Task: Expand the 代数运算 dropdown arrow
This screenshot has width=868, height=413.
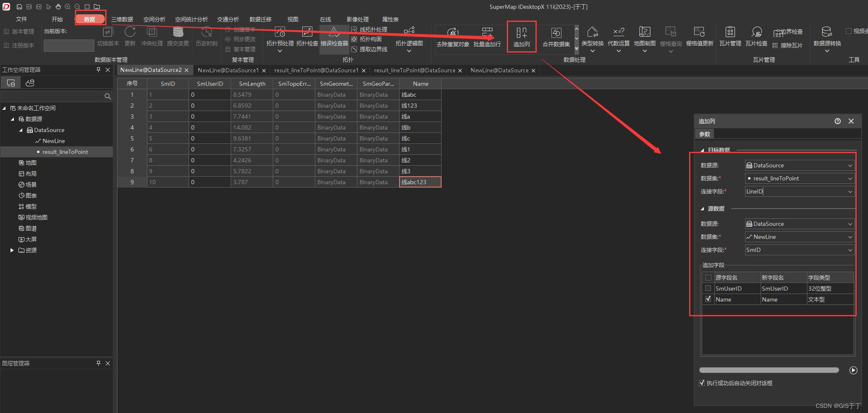Action: click(618, 51)
